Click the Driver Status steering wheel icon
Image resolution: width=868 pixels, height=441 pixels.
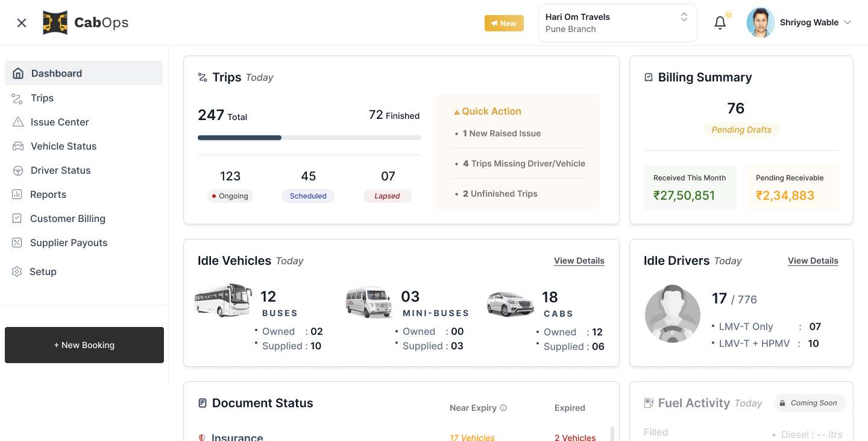(x=18, y=171)
